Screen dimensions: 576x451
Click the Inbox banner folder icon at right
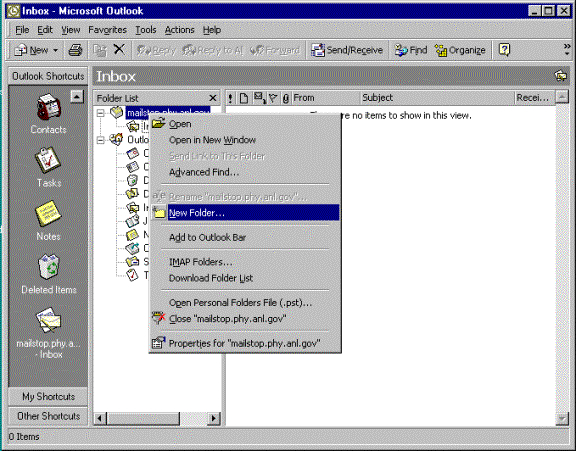point(560,76)
